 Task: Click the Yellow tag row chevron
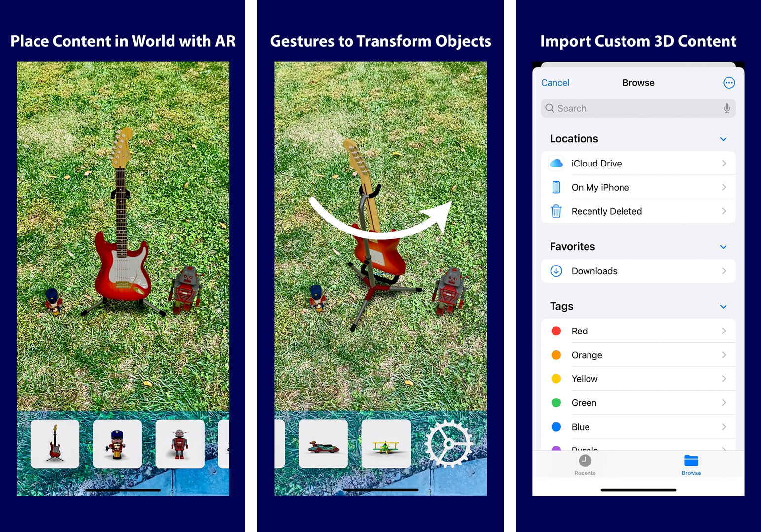point(724,379)
